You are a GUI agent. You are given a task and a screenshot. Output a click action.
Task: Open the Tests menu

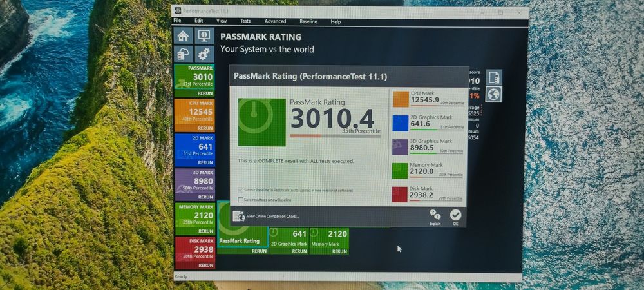click(245, 21)
